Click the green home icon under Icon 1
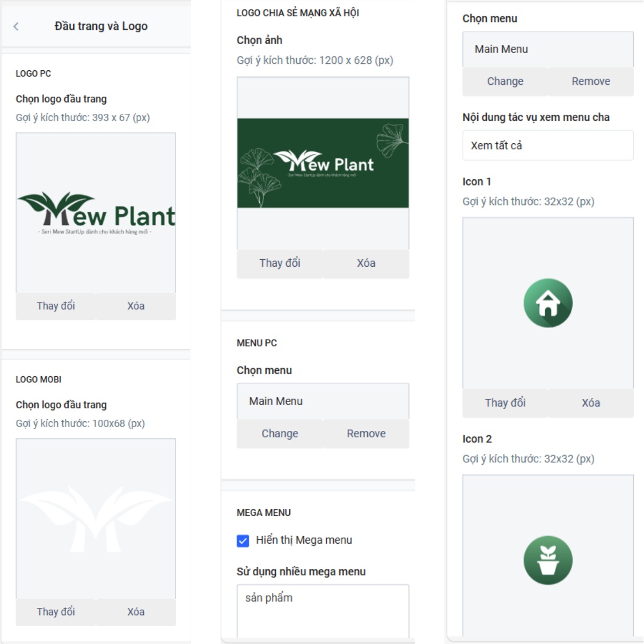The height and width of the screenshot is (644, 644). [x=548, y=303]
